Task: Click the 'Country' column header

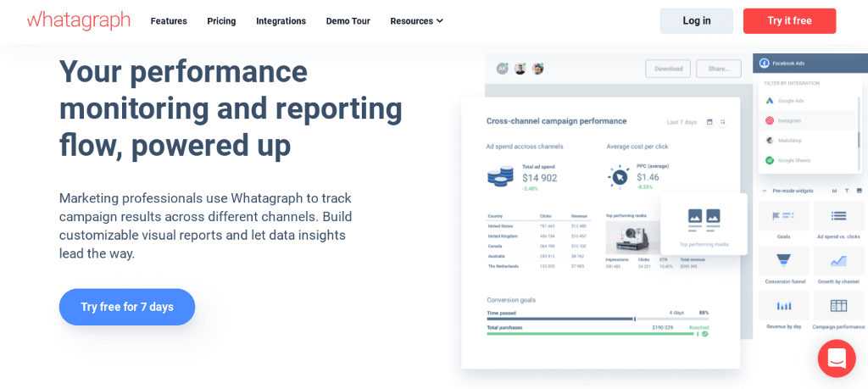Action: click(494, 216)
